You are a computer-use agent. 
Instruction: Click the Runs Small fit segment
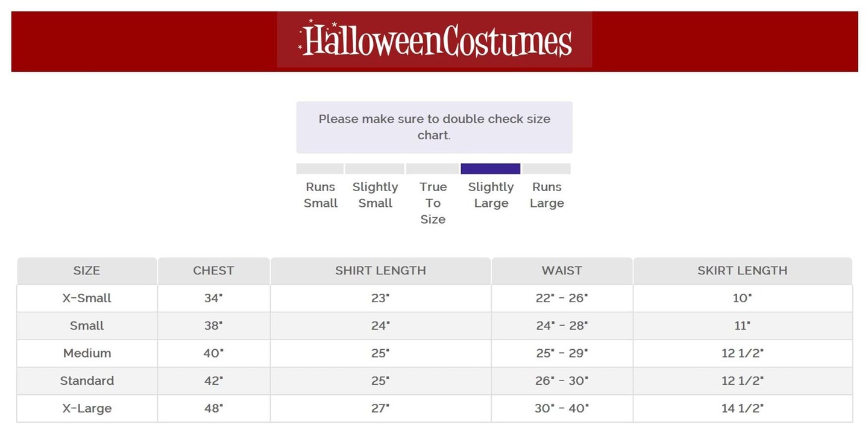click(320, 169)
